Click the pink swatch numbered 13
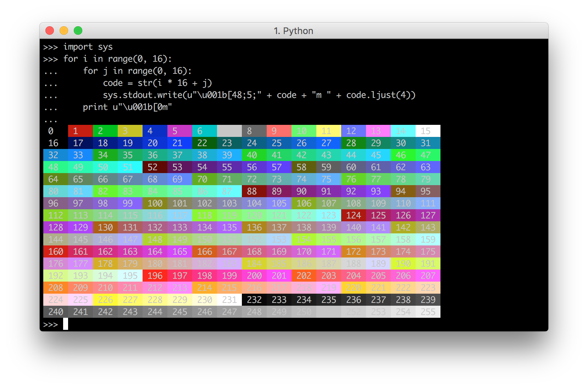The image size is (588, 388). coord(378,131)
